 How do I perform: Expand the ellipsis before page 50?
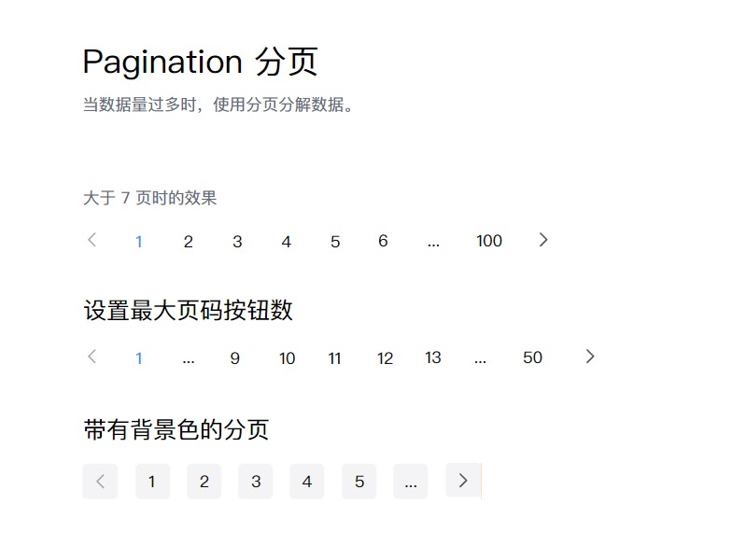481,360
